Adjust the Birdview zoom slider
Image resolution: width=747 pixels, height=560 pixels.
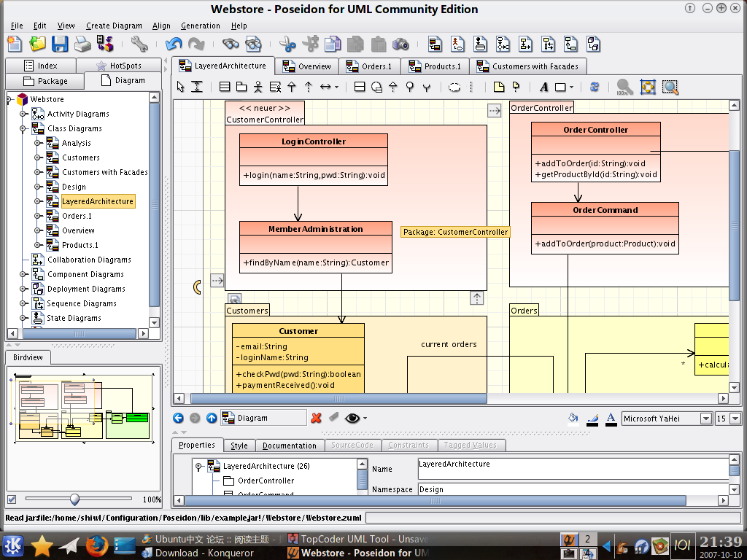[x=74, y=499]
